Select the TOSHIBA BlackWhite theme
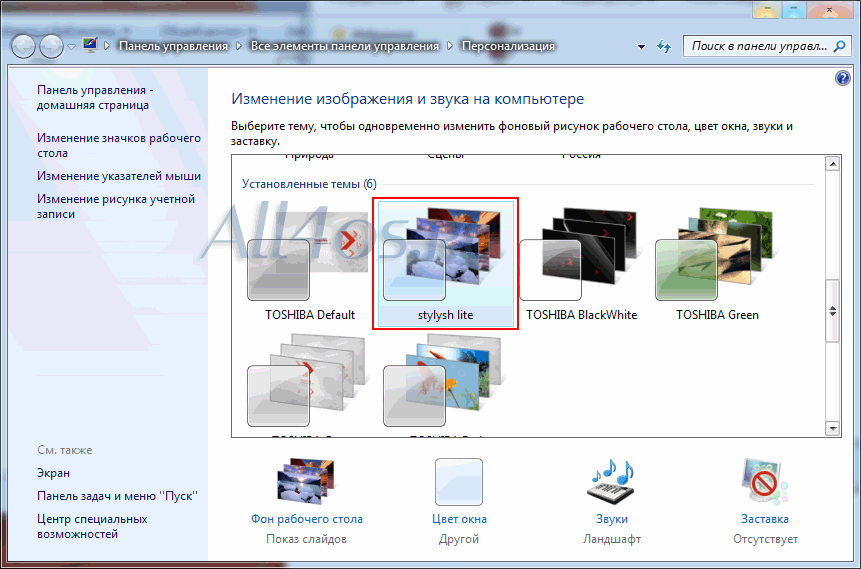Image resolution: width=861 pixels, height=569 pixels. pyautogui.click(x=581, y=264)
